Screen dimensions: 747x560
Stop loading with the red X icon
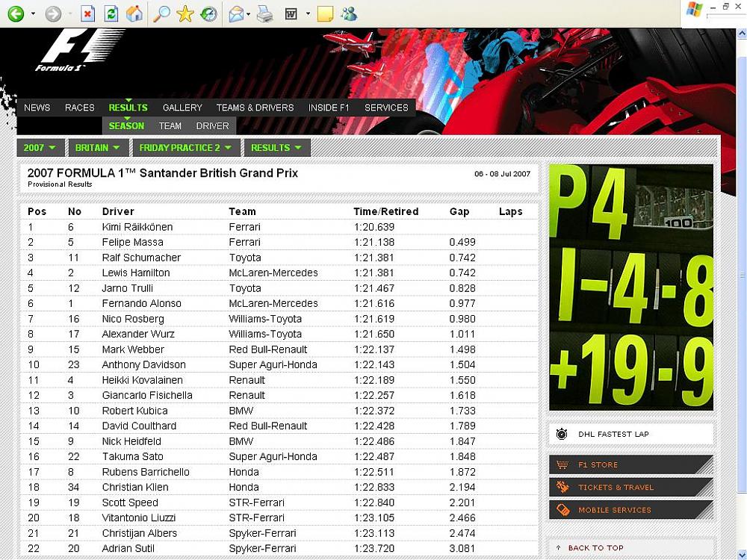[x=87, y=13]
